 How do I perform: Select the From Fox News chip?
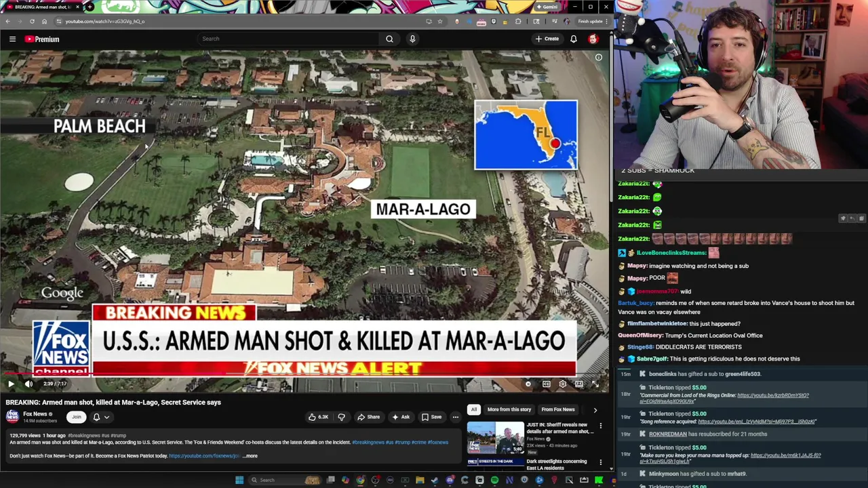(558, 409)
